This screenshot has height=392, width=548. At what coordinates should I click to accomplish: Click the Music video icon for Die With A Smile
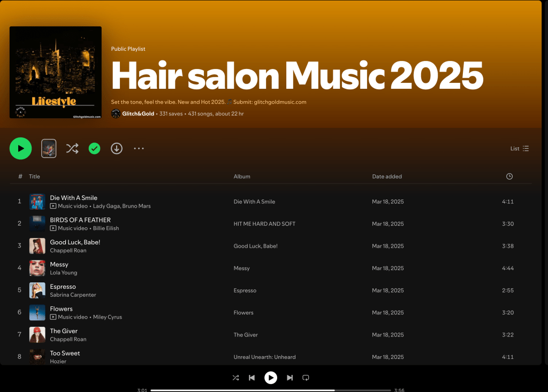53,206
